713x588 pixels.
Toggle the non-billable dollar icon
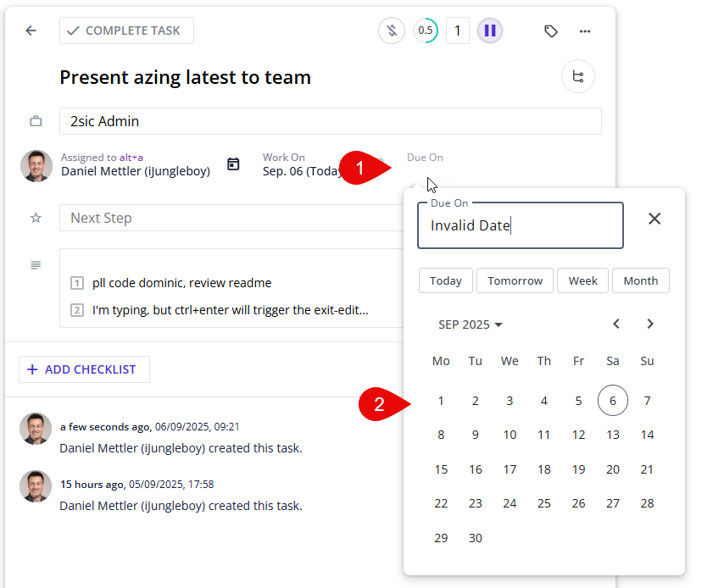(x=391, y=31)
